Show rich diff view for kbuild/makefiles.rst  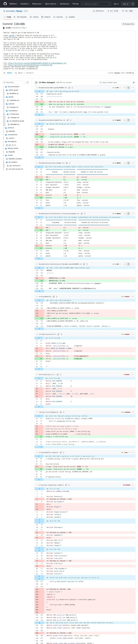[x=128, y=120]
